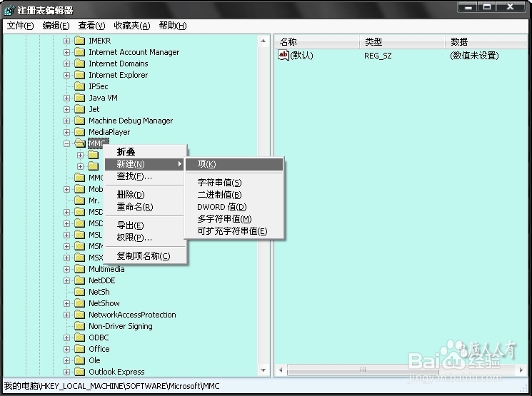Expand the Outlook Express key
This screenshot has width=532, height=396.
point(67,372)
